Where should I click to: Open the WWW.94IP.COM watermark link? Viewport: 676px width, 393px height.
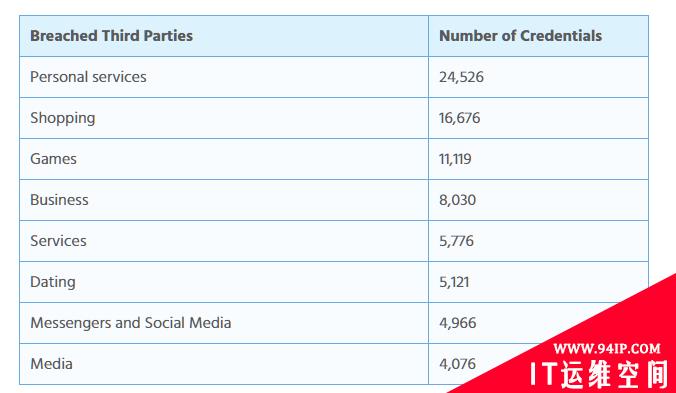point(607,348)
